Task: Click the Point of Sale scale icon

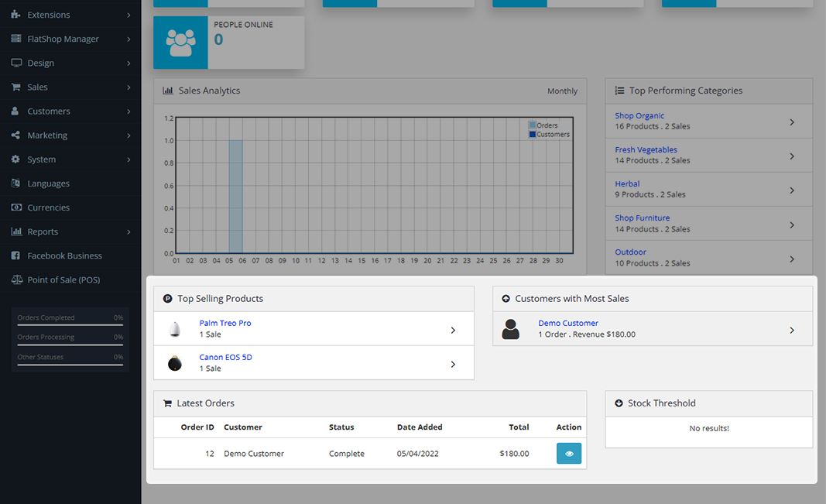Action: 15,279
